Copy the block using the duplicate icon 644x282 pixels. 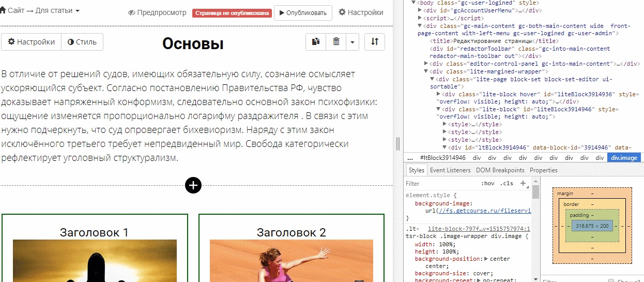(316, 42)
